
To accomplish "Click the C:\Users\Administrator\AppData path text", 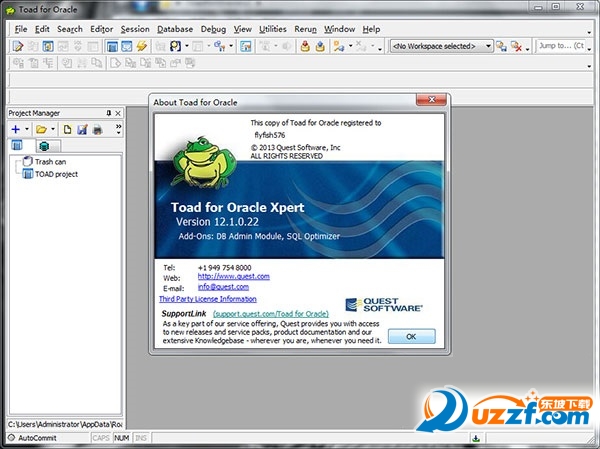I will 65,424.
